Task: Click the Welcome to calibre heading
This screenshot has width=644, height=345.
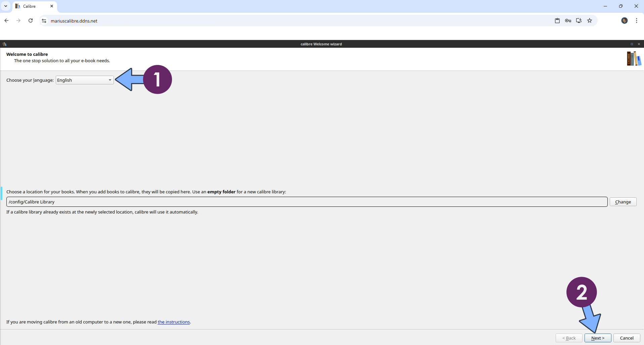Action: [27, 54]
